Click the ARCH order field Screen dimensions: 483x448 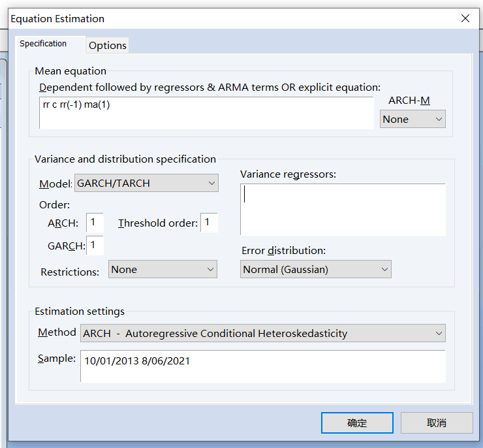(95, 223)
